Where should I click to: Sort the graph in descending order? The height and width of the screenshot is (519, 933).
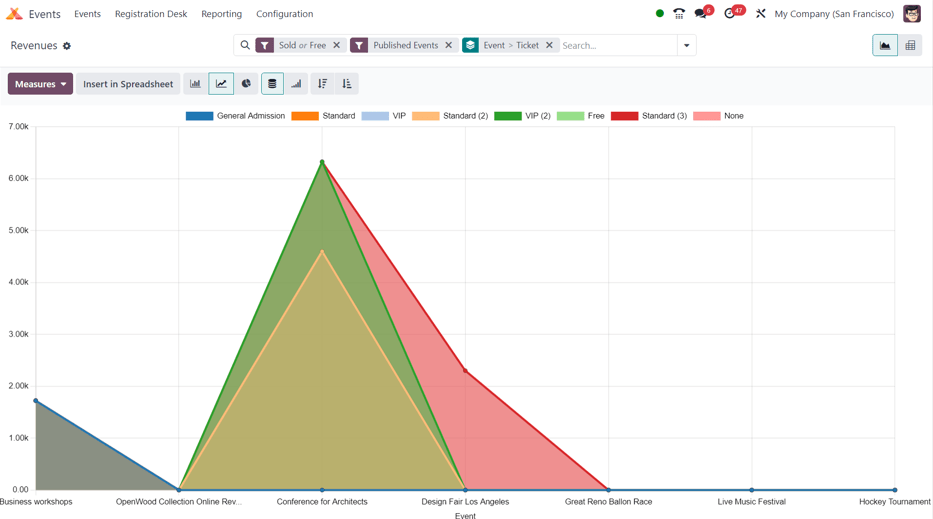(x=322, y=84)
